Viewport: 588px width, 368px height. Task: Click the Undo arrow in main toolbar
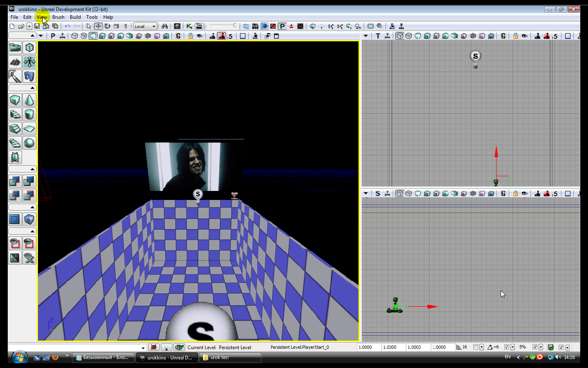tap(67, 26)
